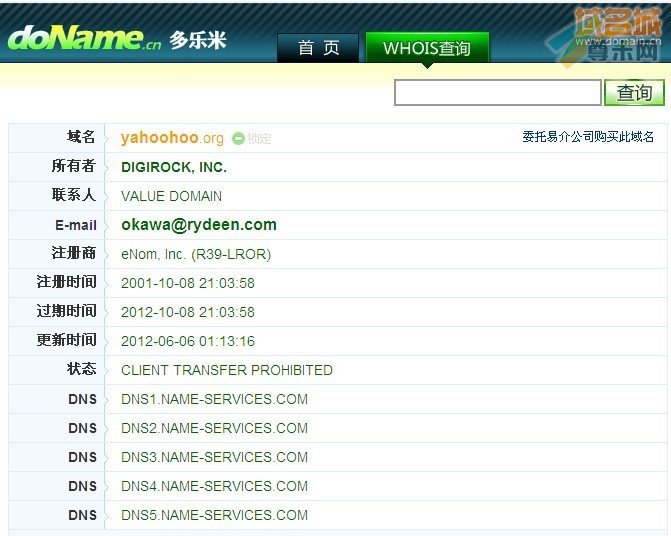Focus the WHOIS search input field
Screen dimensions: 671x536
point(498,92)
